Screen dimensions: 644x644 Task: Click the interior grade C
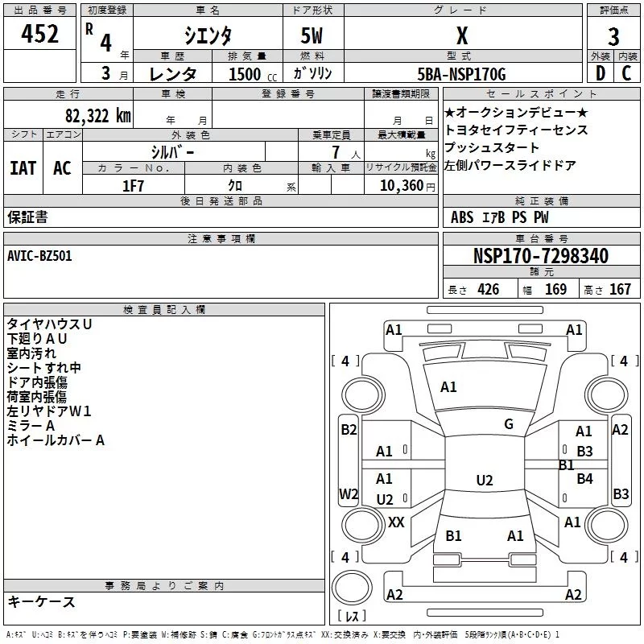627,73
